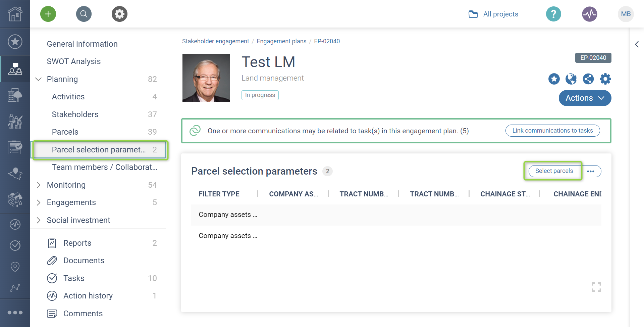Click the share icon in header
The height and width of the screenshot is (327, 644).
(x=588, y=79)
